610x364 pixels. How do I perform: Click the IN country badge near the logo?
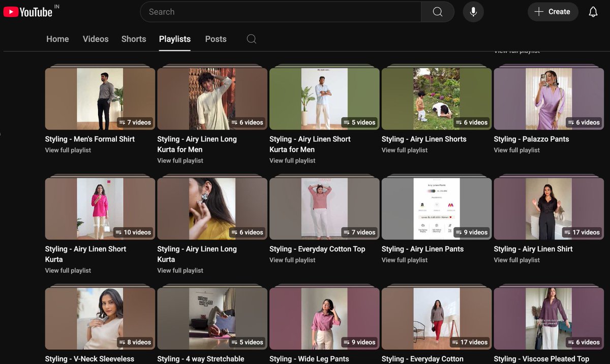point(56,6)
